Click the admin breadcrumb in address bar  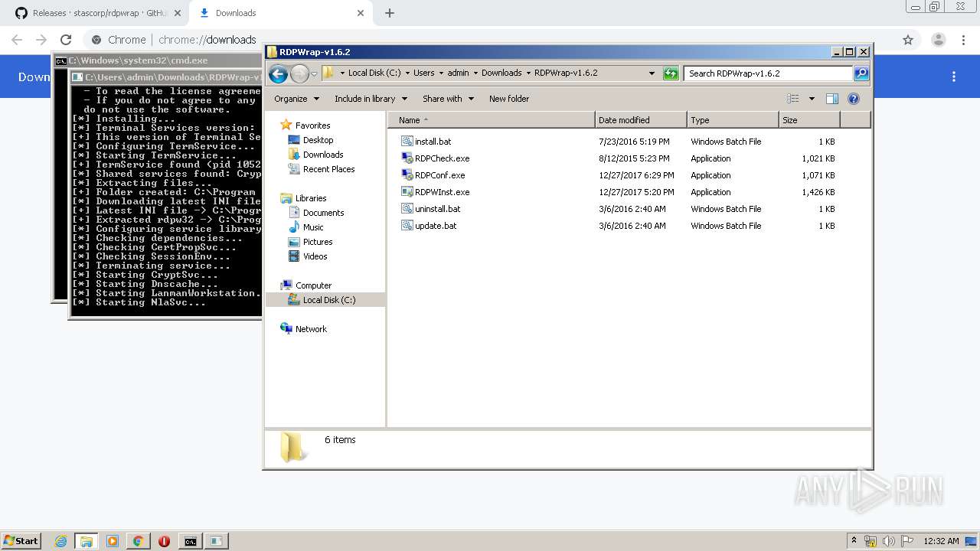tap(458, 73)
